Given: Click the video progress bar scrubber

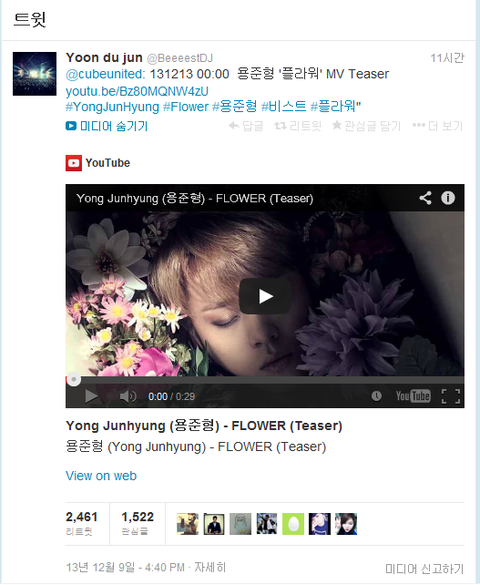Looking at the screenshot, I should 74,379.
